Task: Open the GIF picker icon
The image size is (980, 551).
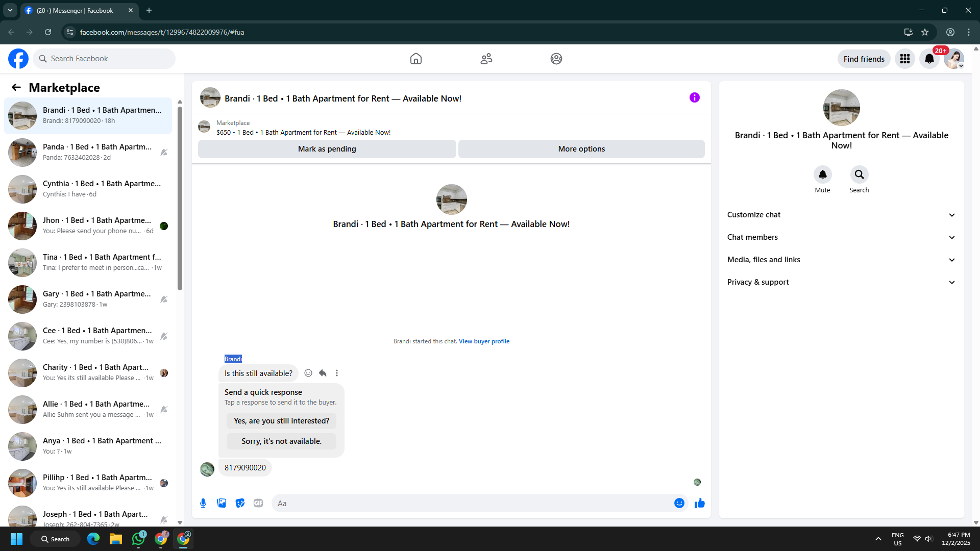Action: tap(258, 503)
